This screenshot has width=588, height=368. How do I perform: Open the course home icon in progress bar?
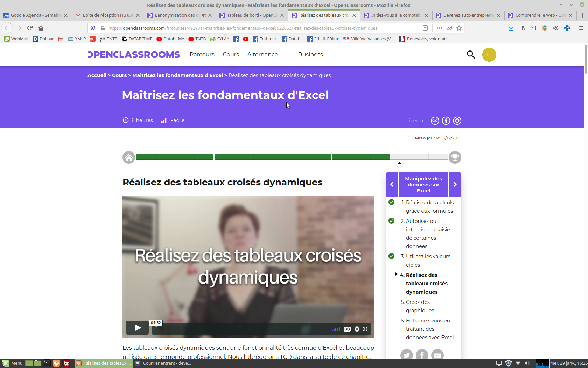[129, 157]
